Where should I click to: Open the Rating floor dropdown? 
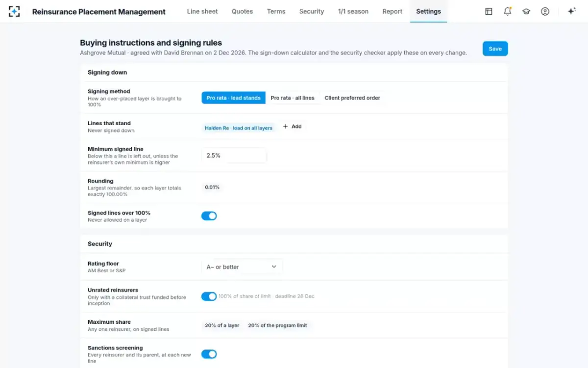tap(242, 267)
